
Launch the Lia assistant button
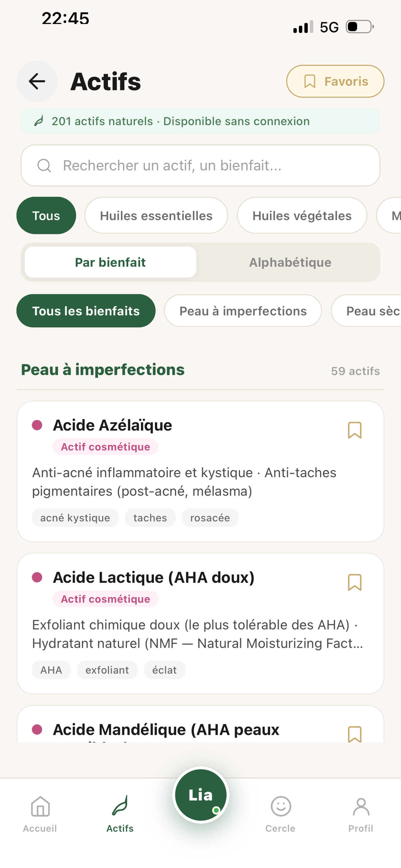click(x=201, y=795)
